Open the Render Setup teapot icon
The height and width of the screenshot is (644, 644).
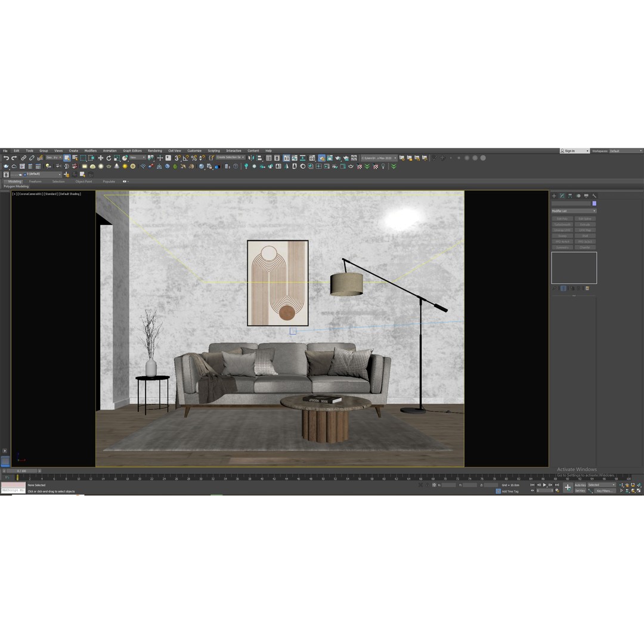321,157
